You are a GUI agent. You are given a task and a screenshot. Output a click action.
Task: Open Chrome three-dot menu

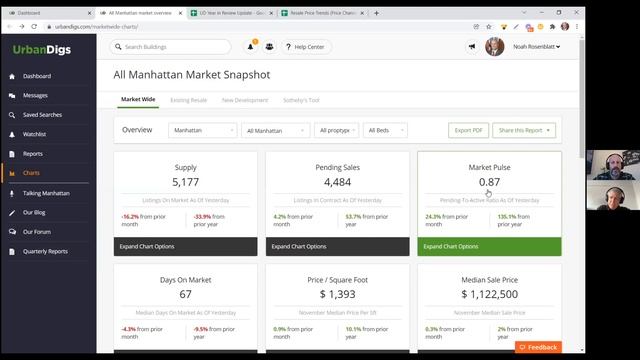[x=576, y=27]
